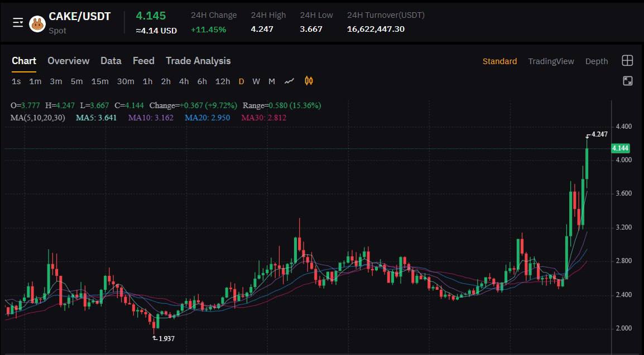
Task: Click the 1.937 low price marker
Action: point(166,338)
